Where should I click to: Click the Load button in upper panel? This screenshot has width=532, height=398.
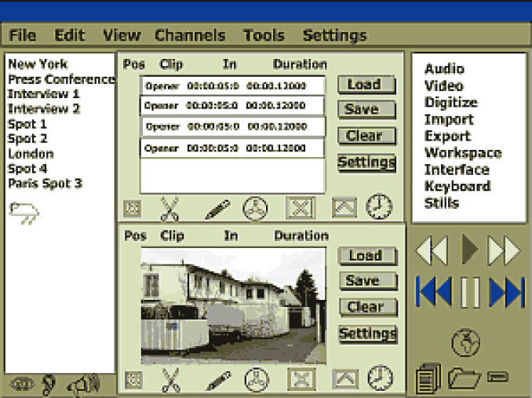[x=365, y=84]
